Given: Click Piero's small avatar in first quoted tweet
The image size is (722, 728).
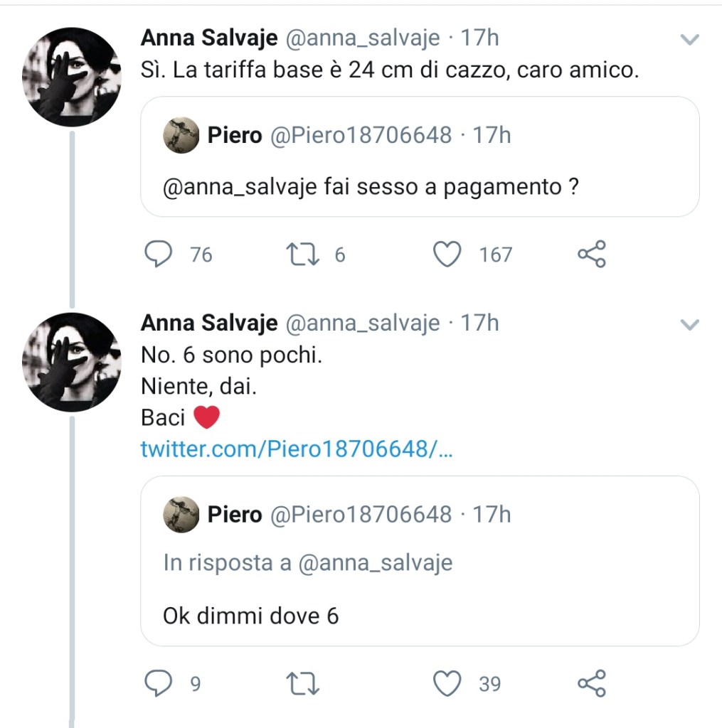Looking at the screenshot, I should tap(181, 135).
